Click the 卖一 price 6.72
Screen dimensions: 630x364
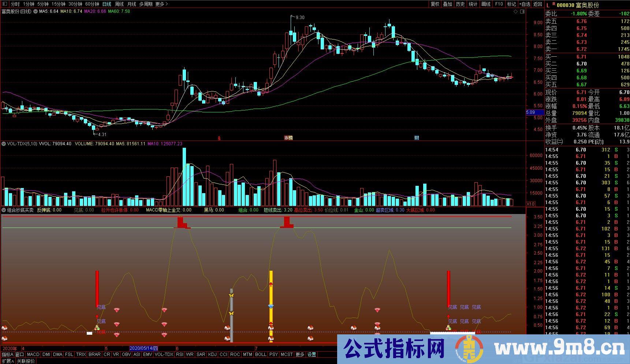point(581,49)
